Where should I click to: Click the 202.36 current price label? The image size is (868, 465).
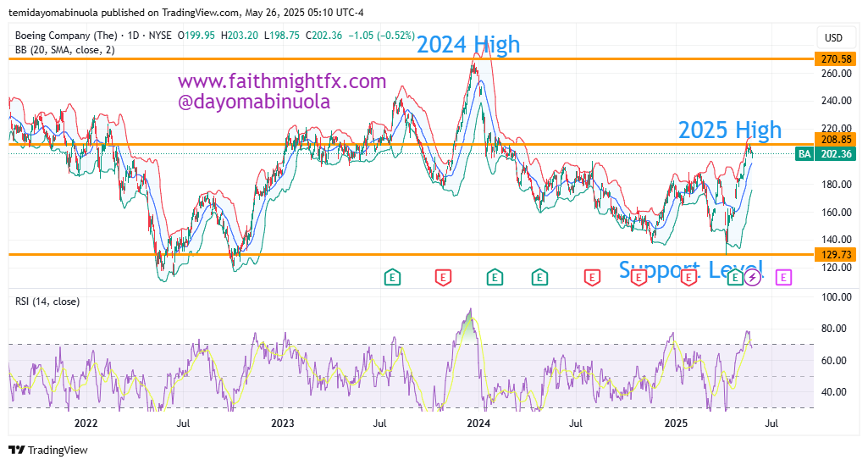coord(836,154)
